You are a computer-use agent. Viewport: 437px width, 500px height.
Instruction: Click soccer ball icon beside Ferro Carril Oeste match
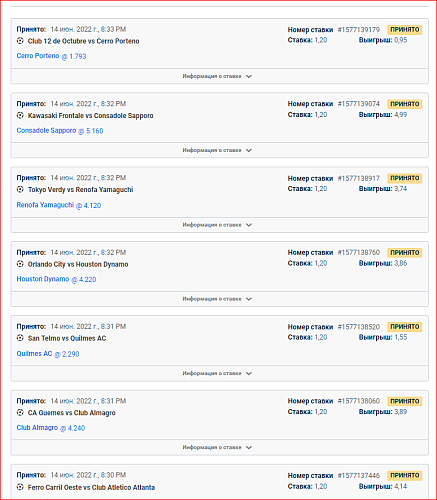point(20,487)
